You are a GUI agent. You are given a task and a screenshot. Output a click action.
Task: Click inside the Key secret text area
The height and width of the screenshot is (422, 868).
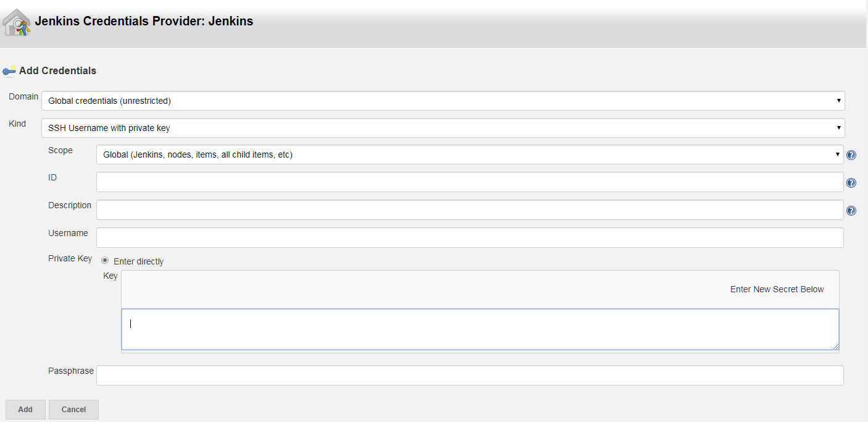[480, 329]
